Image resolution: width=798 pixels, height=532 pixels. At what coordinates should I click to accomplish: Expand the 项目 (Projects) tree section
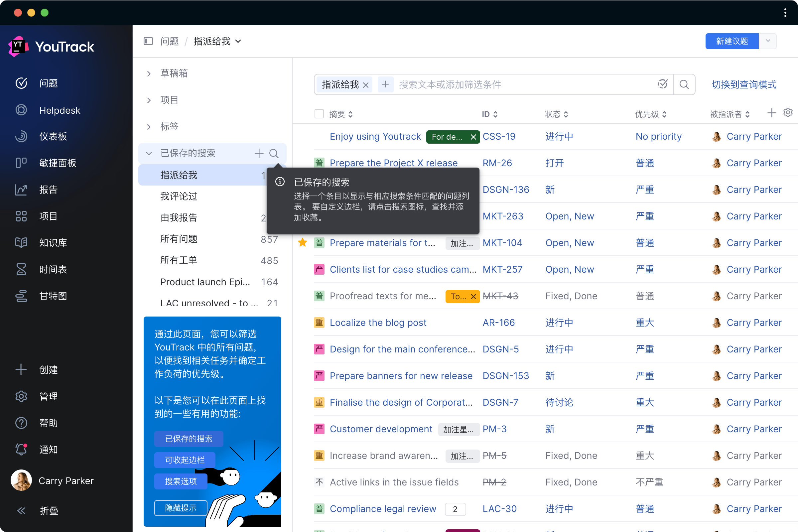coord(150,100)
